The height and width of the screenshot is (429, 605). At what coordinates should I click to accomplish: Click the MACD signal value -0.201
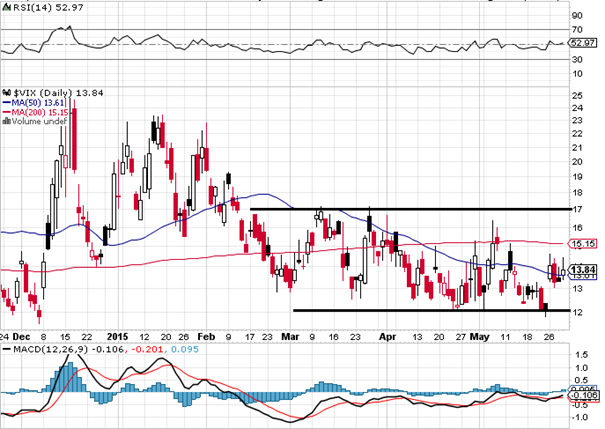coord(146,350)
